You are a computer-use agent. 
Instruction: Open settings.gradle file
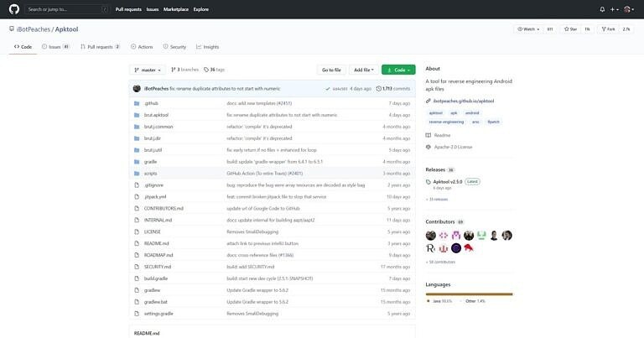158,314
